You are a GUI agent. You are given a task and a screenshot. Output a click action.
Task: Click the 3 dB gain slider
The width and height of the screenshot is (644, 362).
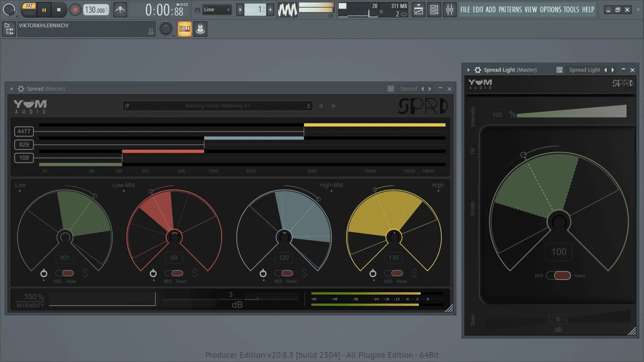[x=231, y=299]
